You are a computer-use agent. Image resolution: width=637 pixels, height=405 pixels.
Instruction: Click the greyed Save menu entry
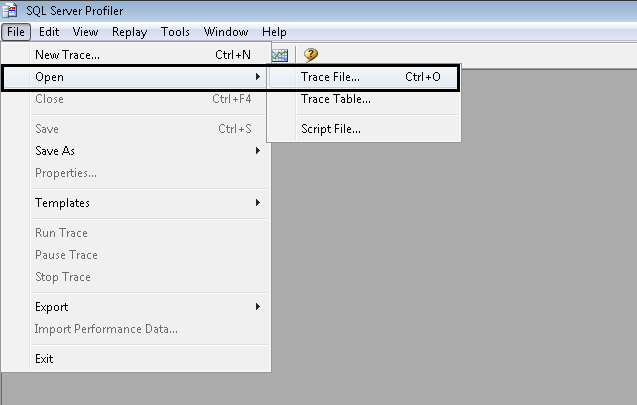[x=136, y=129]
